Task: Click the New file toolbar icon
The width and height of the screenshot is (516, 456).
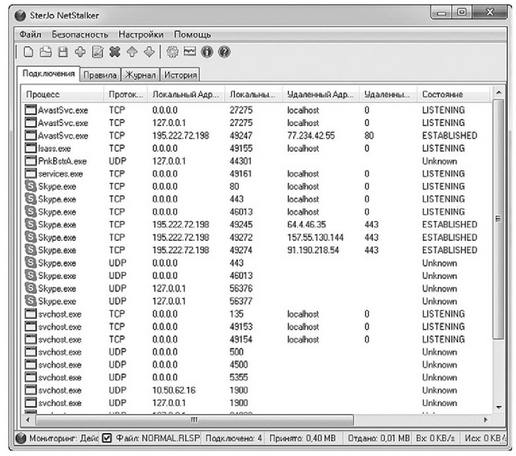Action: tap(29, 52)
